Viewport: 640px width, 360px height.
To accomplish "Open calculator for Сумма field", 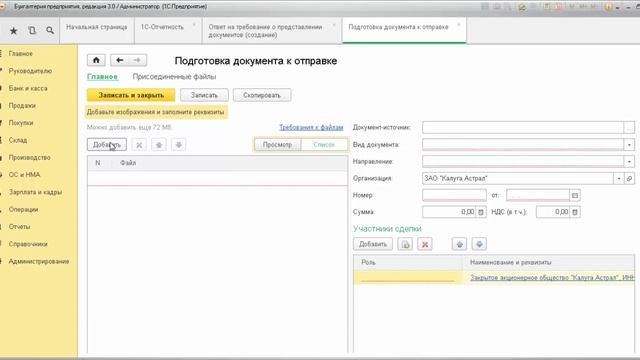I will (x=481, y=212).
